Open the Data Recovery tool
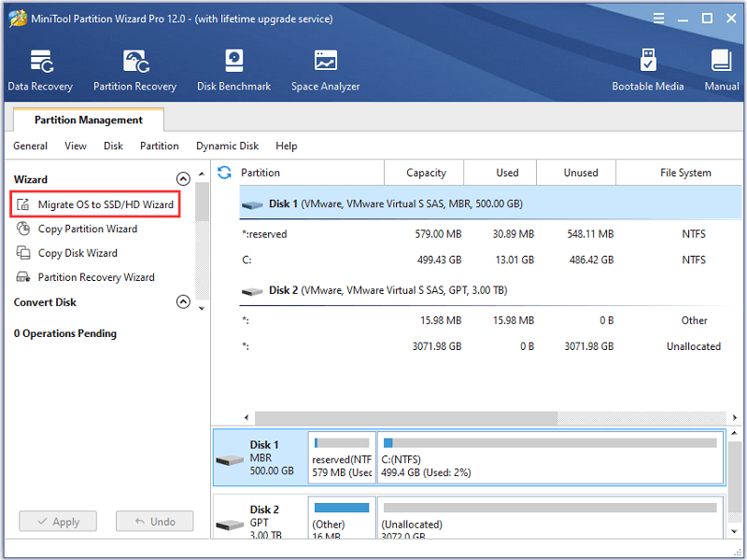The width and height of the screenshot is (747, 560). pyautogui.click(x=40, y=70)
